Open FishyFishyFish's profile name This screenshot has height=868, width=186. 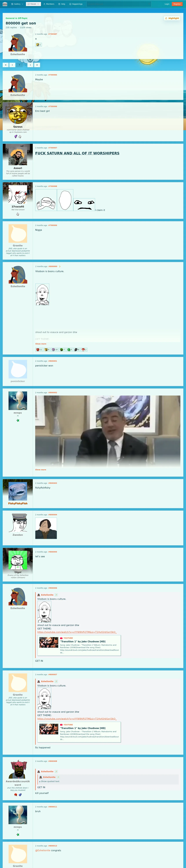(18, 503)
